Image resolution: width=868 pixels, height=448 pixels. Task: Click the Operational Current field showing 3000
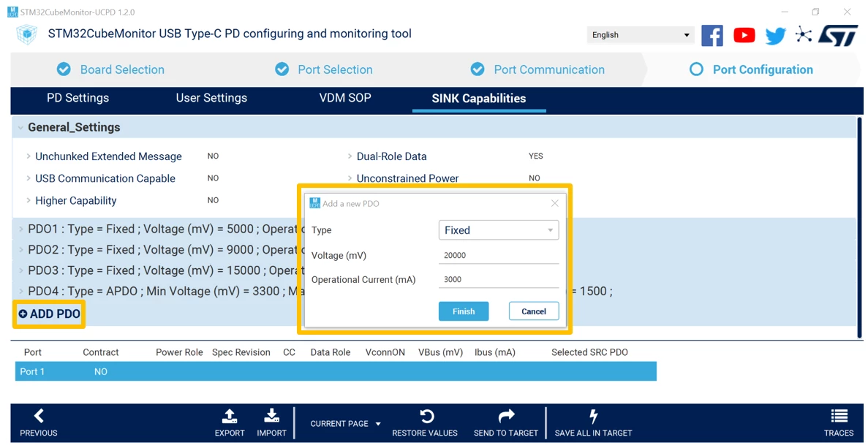[x=498, y=279]
